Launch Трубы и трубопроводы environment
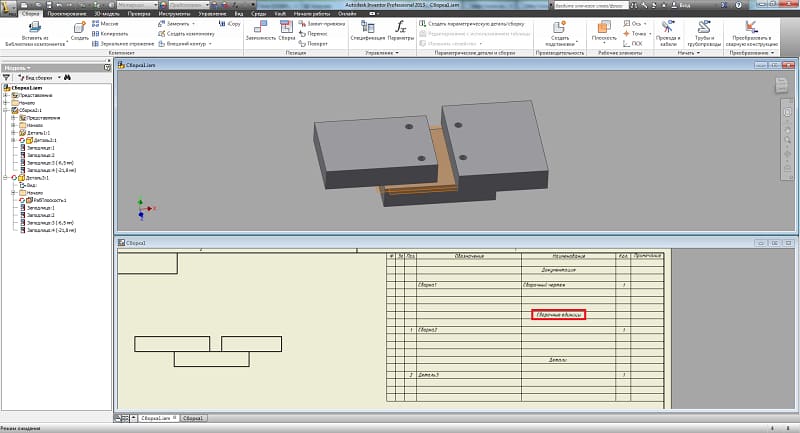Image resolution: width=800 pixels, height=433 pixels. click(704, 33)
